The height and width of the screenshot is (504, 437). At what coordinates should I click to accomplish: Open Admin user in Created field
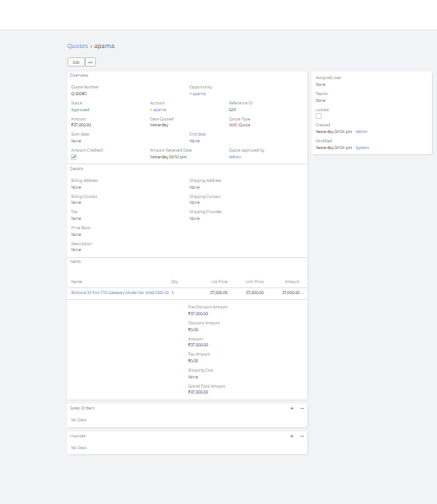click(361, 131)
